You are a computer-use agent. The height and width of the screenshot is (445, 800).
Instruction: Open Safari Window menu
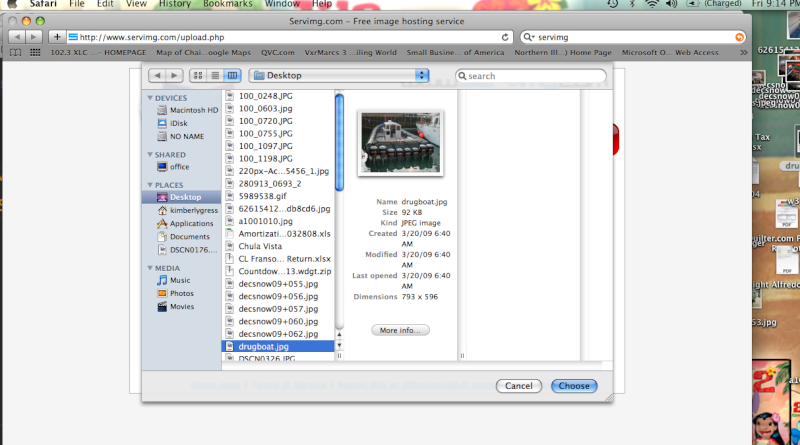(282, 4)
